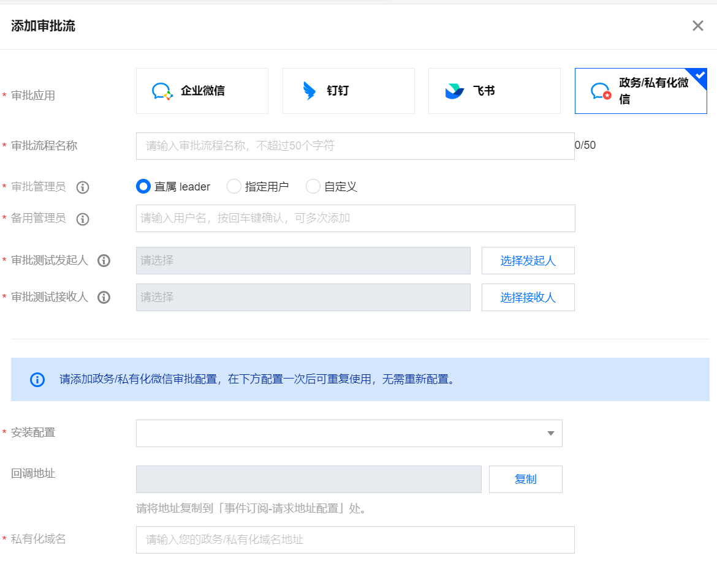Image resolution: width=717 pixels, height=588 pixels.
Task: Click the 钉钉 blue wing icon
Action: click(x=309, y=91)
